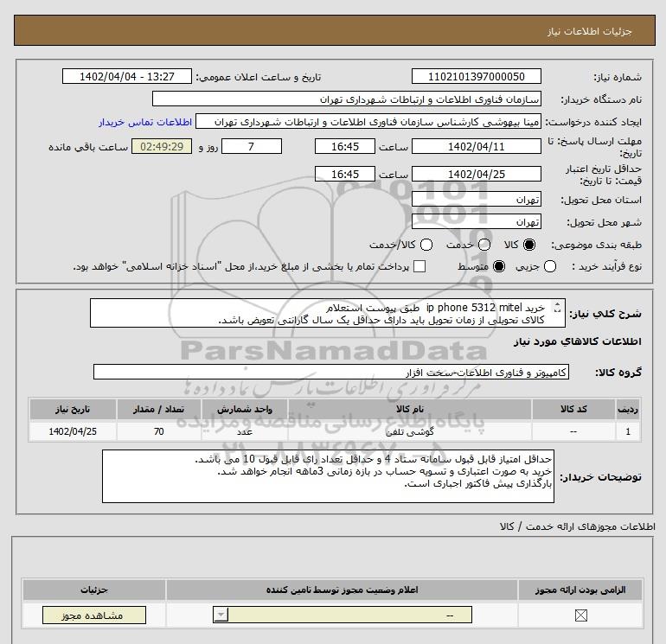The image size is (666, 644).
Task: Click row number 1 cell
Action: click(628, 431)
